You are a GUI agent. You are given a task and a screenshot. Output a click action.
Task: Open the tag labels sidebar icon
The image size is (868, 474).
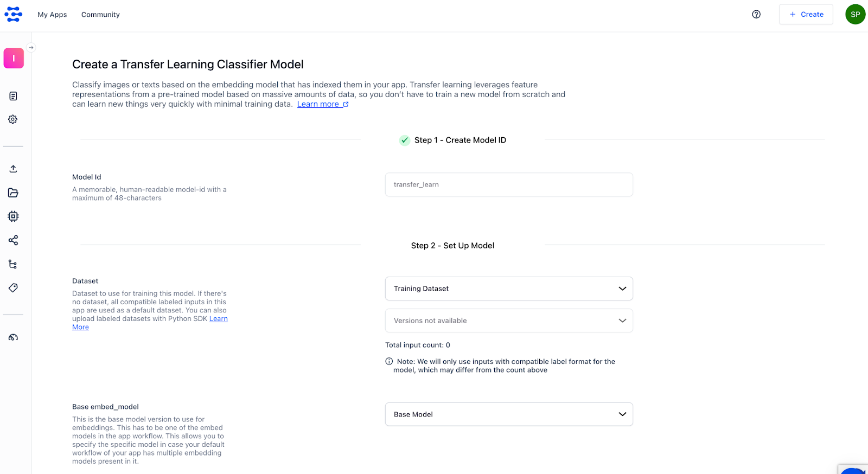14,288
